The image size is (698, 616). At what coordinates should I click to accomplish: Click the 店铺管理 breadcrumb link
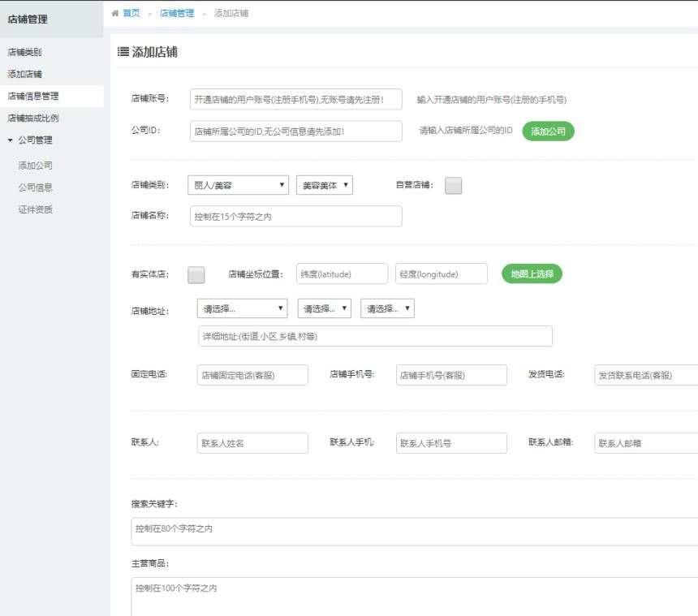(177, 13)
